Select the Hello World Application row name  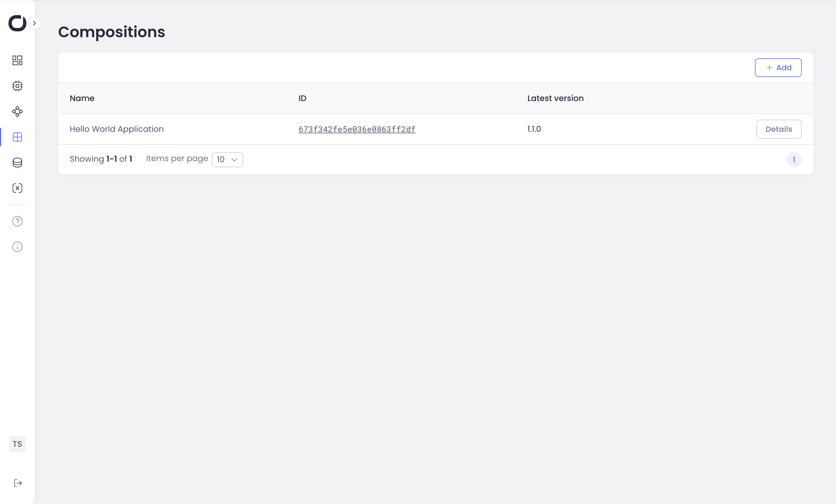(117, 129)
